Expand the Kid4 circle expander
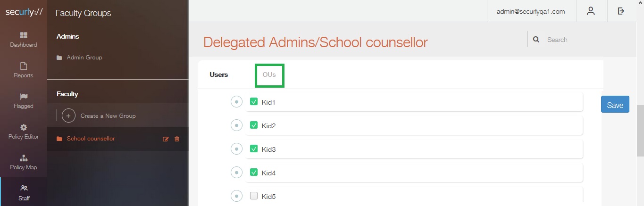Screen dimensions: 644x206 coord(236,172)
